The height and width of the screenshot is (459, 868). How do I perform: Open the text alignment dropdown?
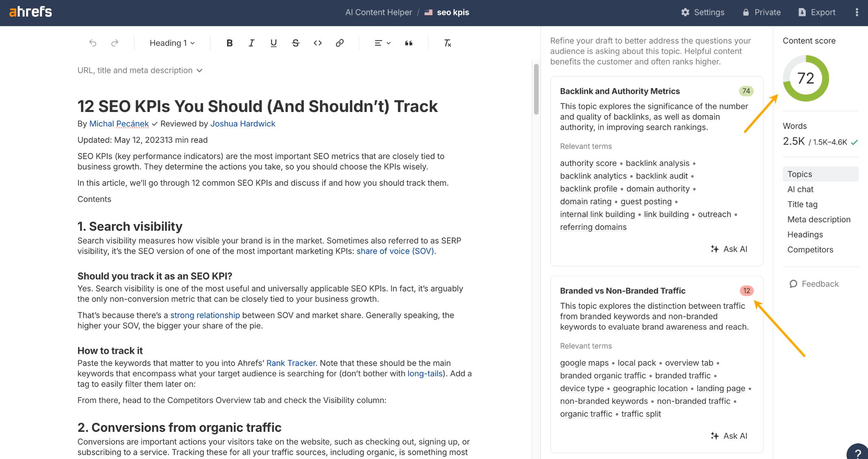point(382,42)
